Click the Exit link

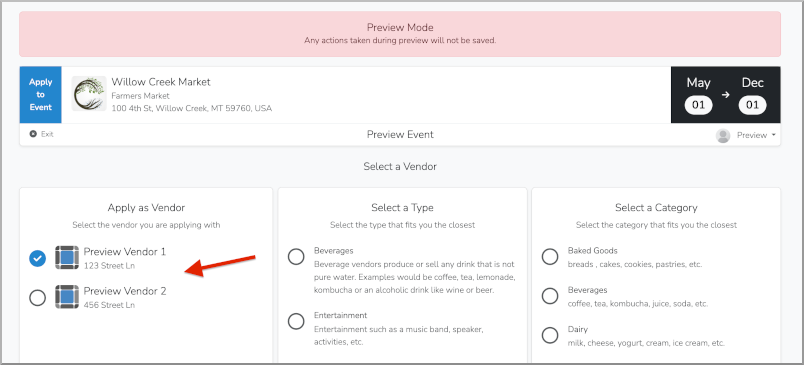[x=42, y=134]
